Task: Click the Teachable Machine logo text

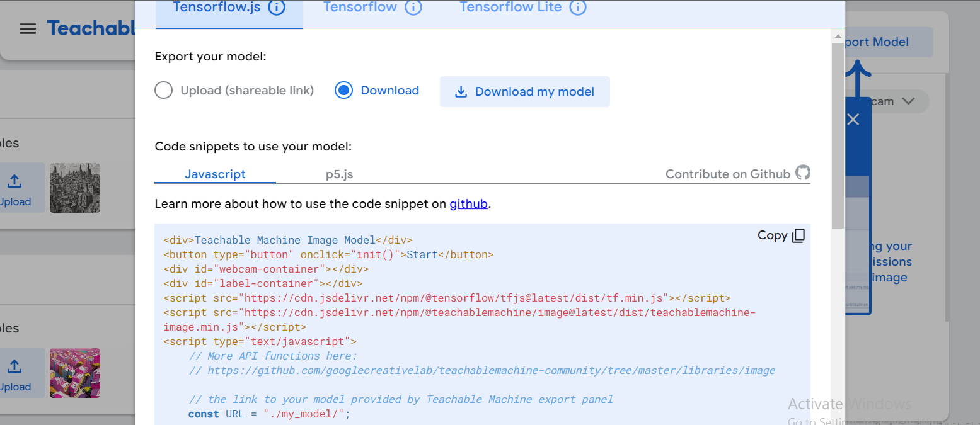Action: click(x=91, y=28)
